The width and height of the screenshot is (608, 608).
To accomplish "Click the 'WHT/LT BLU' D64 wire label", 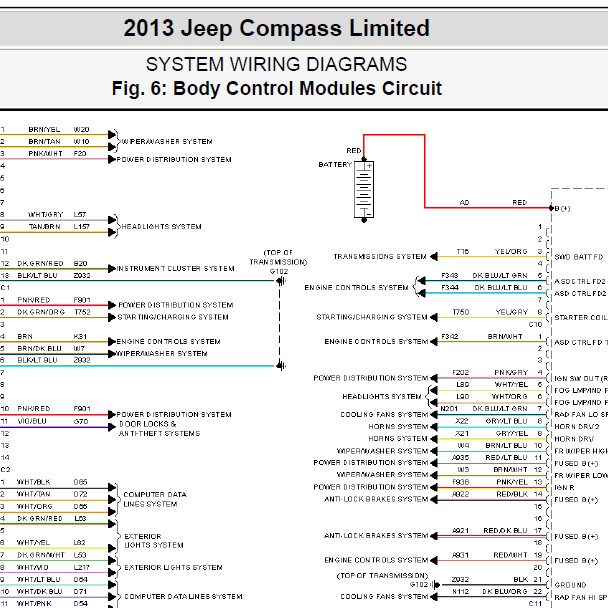I will tap(38, 579).
